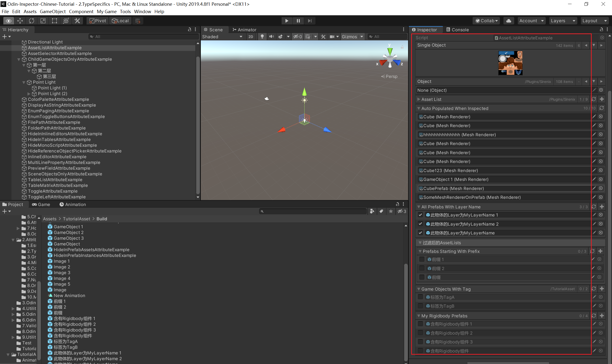Toggle scene lighting bulb icon

coord(262,37)
